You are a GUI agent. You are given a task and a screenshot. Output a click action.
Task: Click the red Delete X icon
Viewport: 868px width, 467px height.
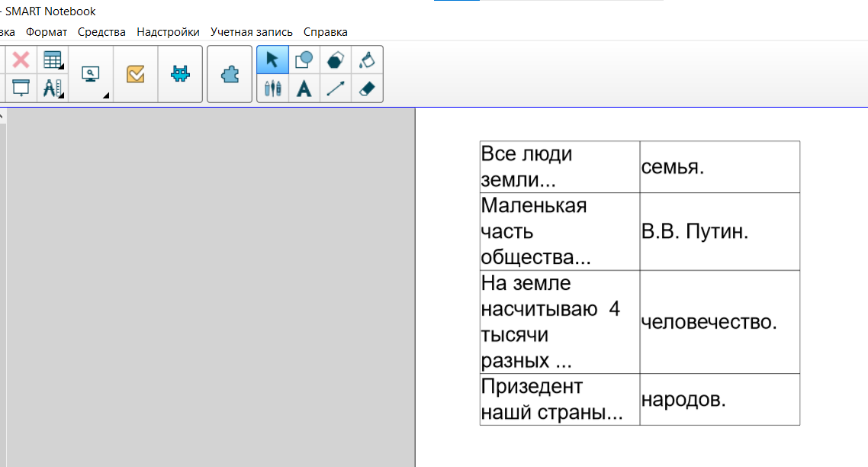click(21, 60)
